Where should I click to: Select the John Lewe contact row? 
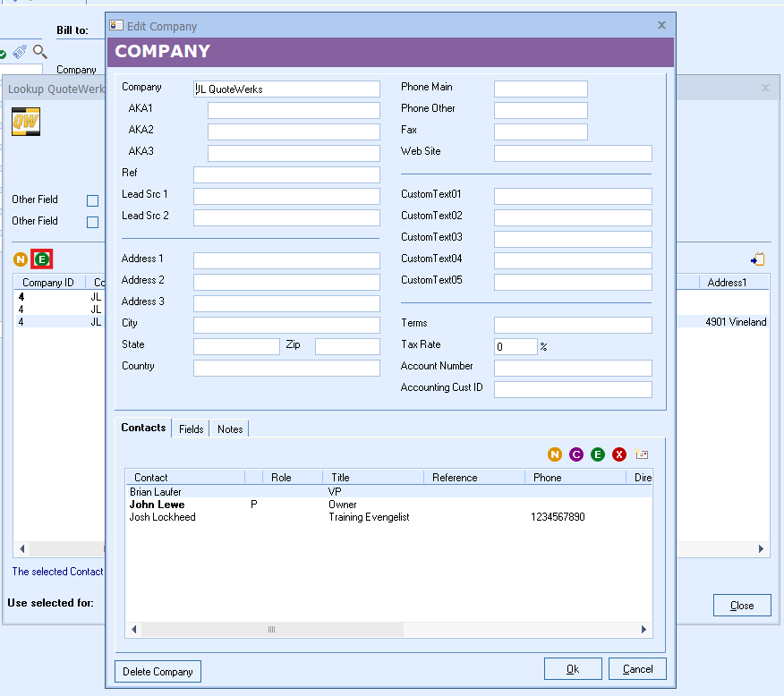[388, 505]
